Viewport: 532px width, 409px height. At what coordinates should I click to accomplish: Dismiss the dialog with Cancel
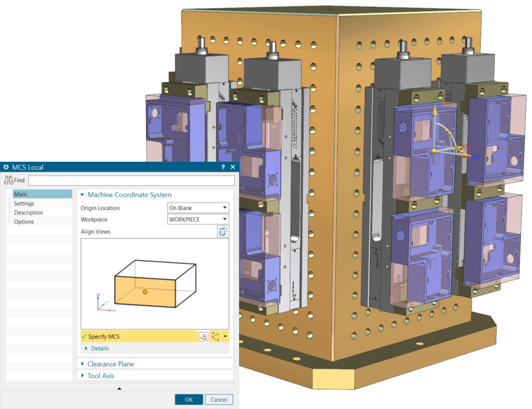[x=219, y=399]
